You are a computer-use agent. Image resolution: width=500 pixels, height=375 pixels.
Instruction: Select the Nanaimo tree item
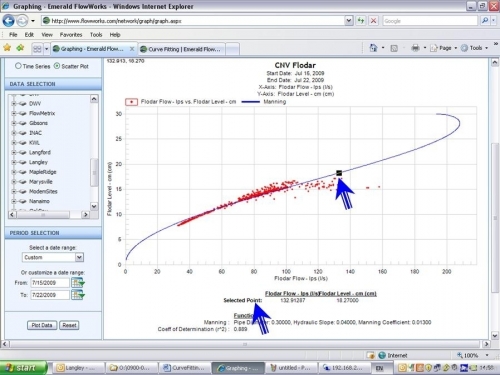point(39,201)
